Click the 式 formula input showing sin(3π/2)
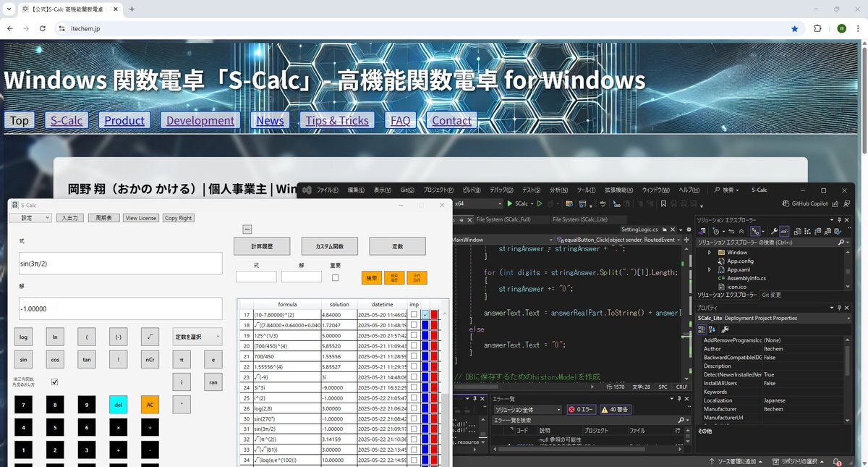Image resolution: width=868 pixels, height=467 pixels. 121,264
